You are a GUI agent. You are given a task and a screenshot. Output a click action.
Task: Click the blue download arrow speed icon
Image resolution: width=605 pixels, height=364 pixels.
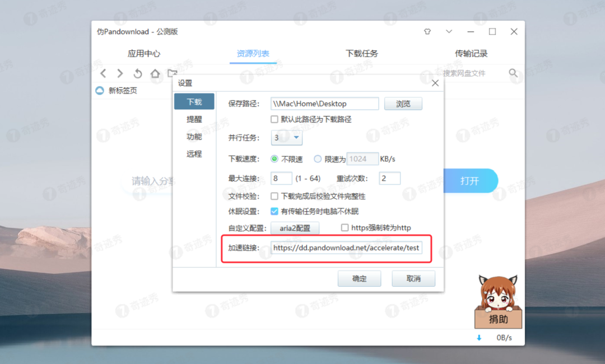coord(479,338)
